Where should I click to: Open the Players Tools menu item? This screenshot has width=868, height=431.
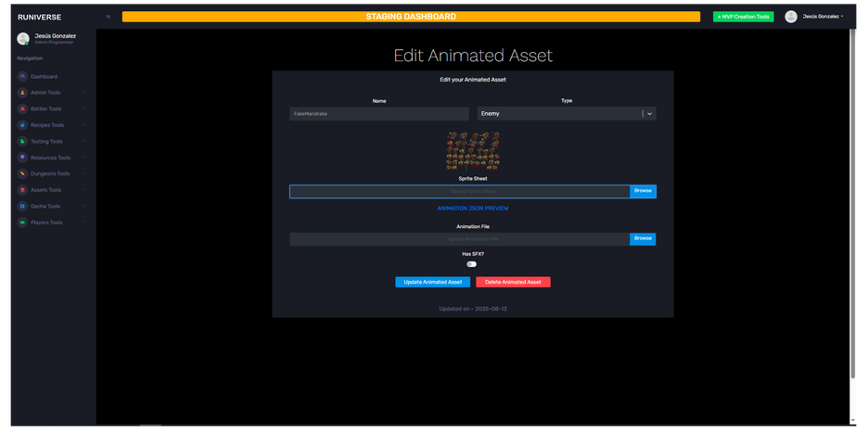click(x=46, y=222)
